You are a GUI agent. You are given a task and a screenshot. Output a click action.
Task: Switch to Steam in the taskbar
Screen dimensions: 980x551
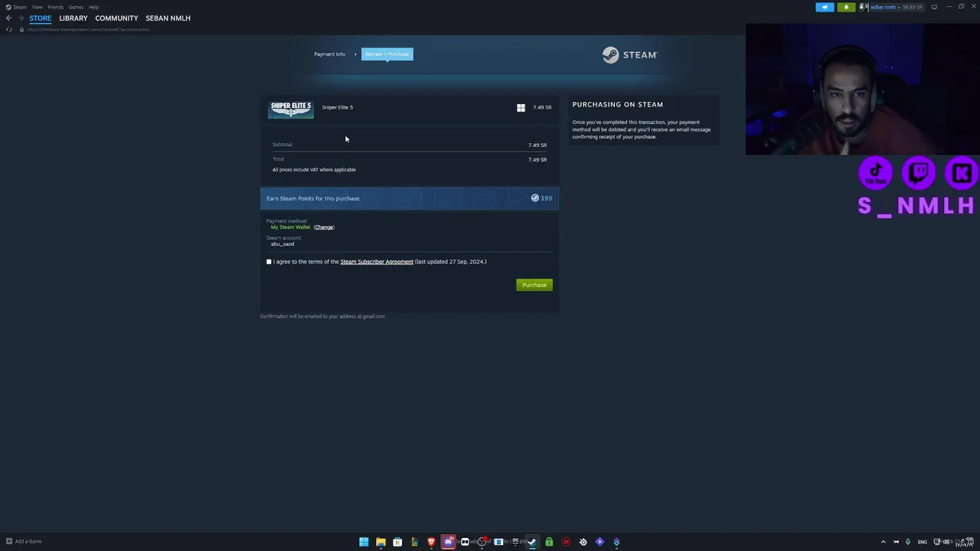532,542
